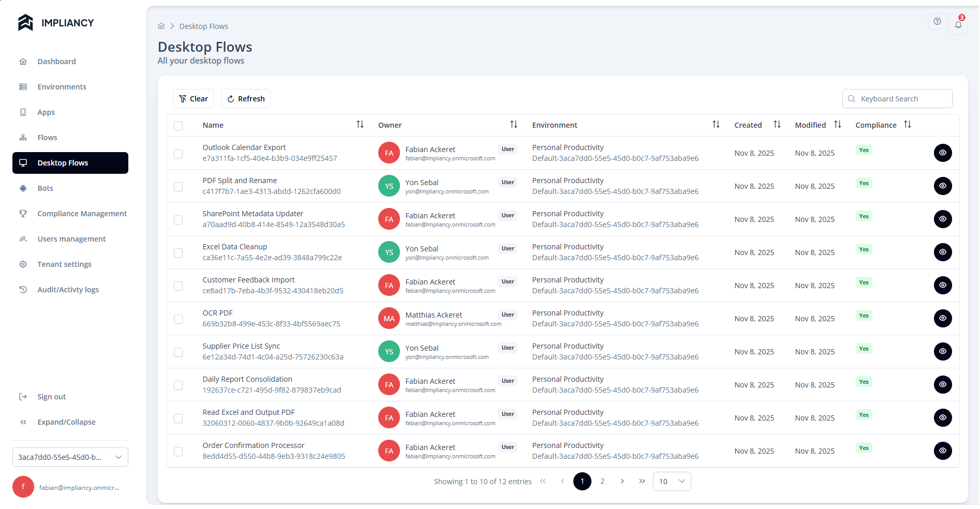Open Tenant settings
Viewport: 980px width, 509px height.
[x=65, y=264]
